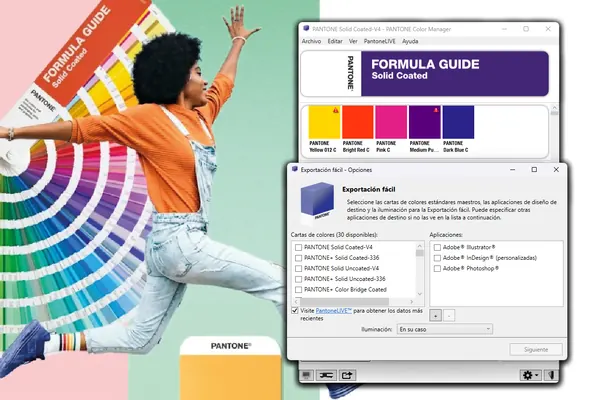Click the minus button under Aplicaciones
Screen dimensions: 600x400
pos(449,316)
